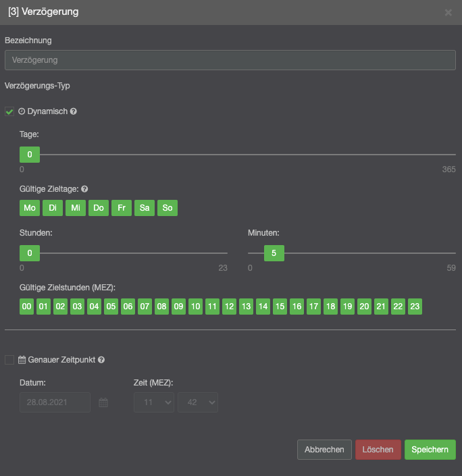Click the Löschen button
Viewport: 462px width, 476px height.
pyautogui.click(x=378, y=450)
